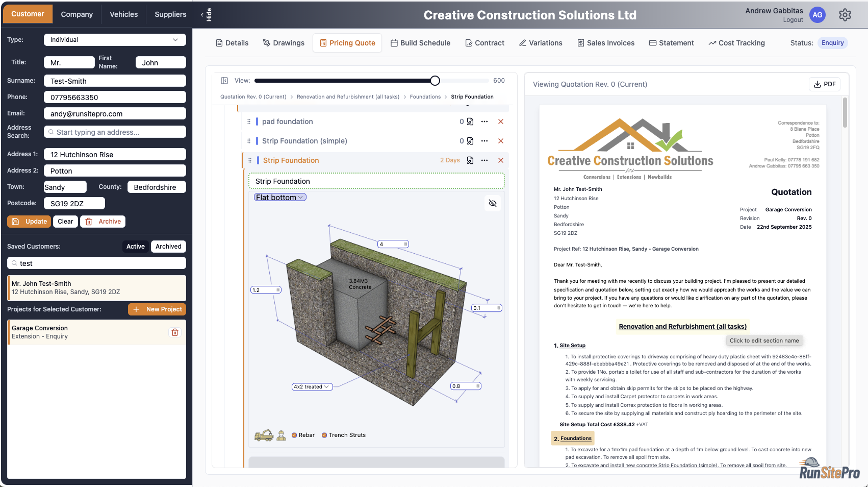Click the quotation preview scrollbar

pos(845,113)
